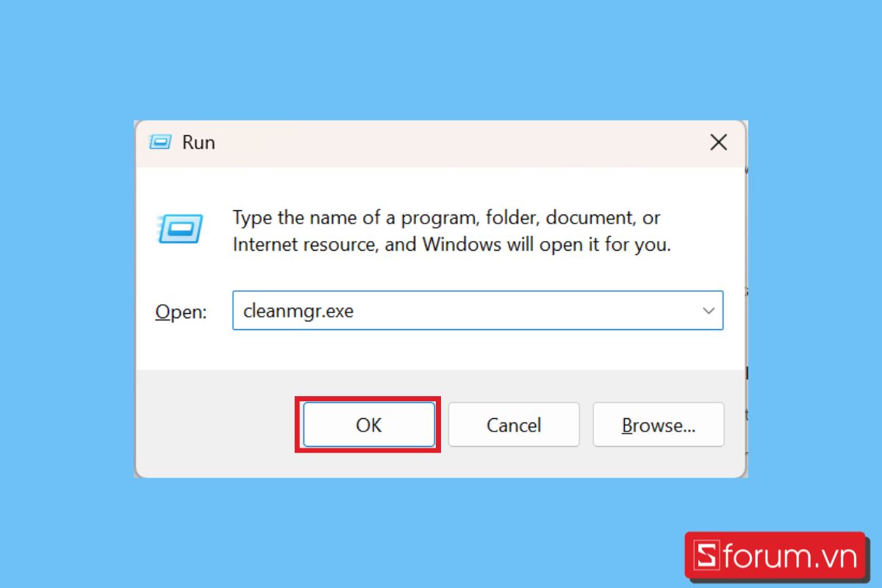Click the "Open:" label

pyautogui.click(x=181, y=312)
